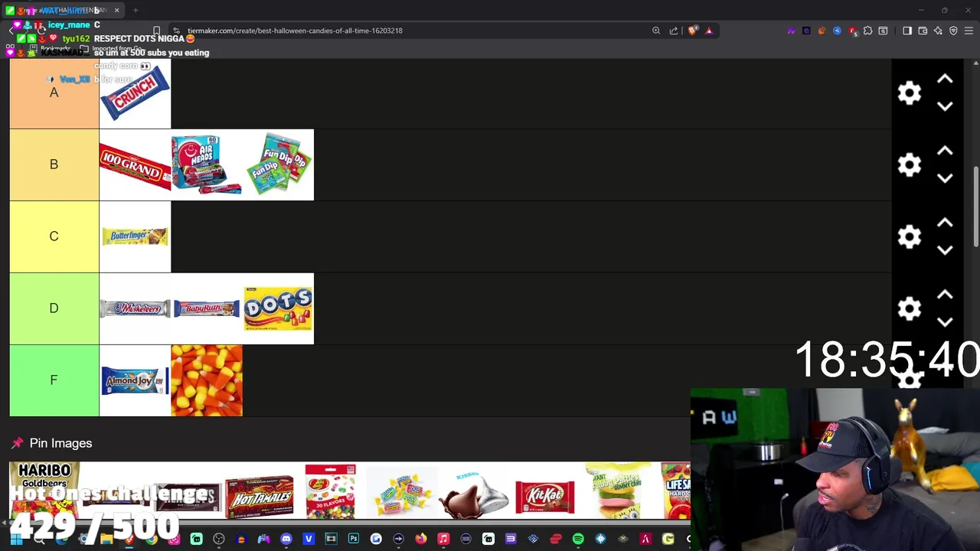This screenshot has width=980, height=551.
Task: Click the blue circular extension icon
Action: click(837, 31)
